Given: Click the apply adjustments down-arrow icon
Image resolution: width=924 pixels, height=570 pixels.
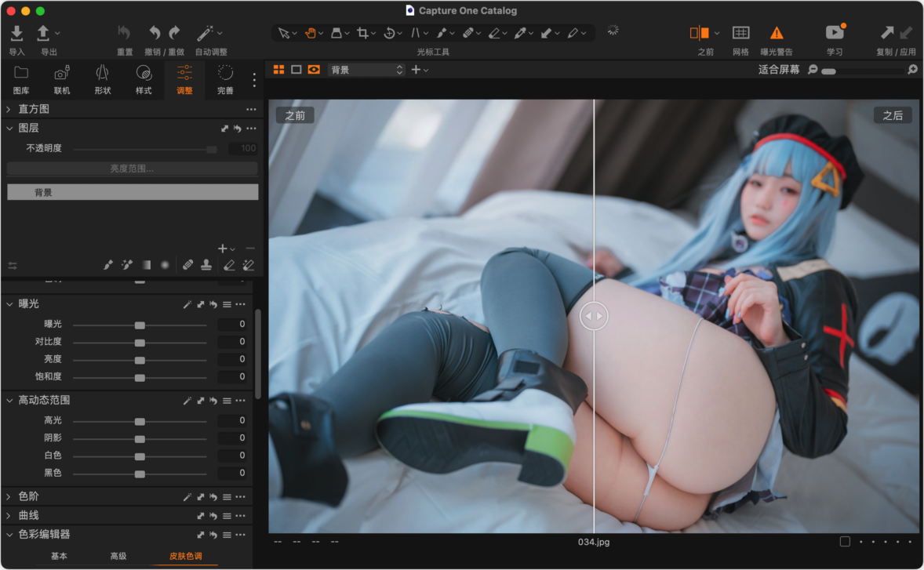Looking at the screenshot, I should (x=907, y=33).
